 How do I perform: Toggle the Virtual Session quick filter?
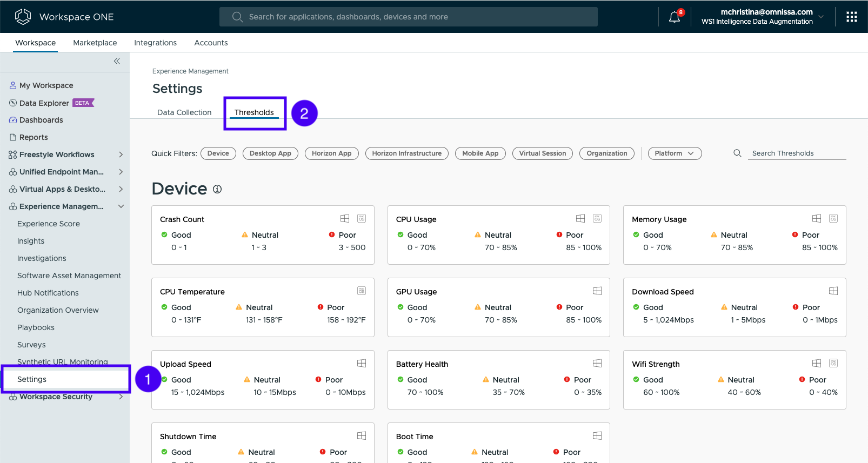(542, 153)
